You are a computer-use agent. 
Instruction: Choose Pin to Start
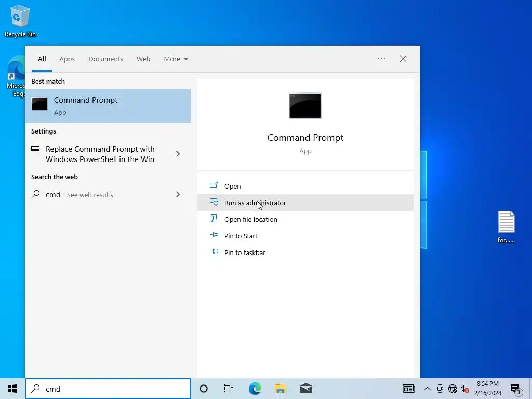tap(305, 236)
